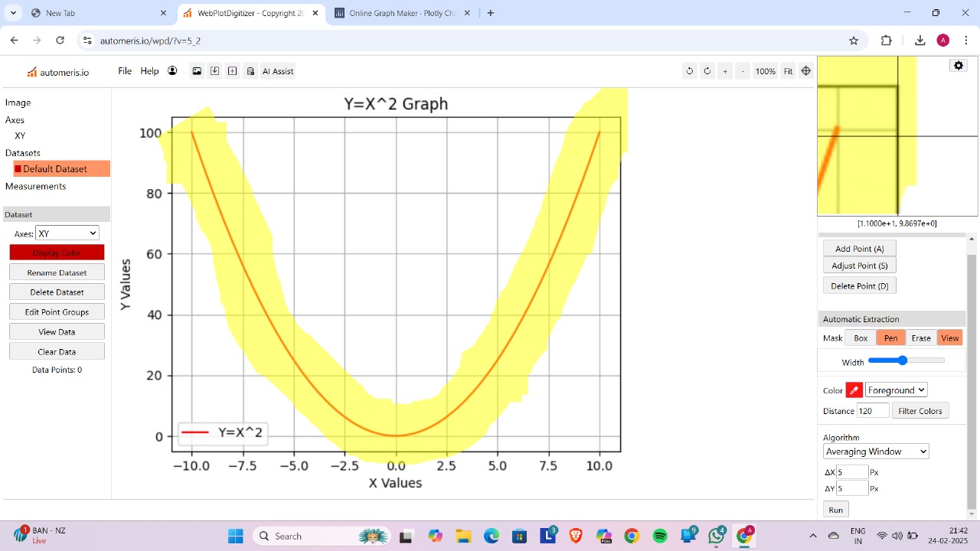
Task: Open the Algorithm dropdown showing Averaging Window
Action: pos(875,451)
